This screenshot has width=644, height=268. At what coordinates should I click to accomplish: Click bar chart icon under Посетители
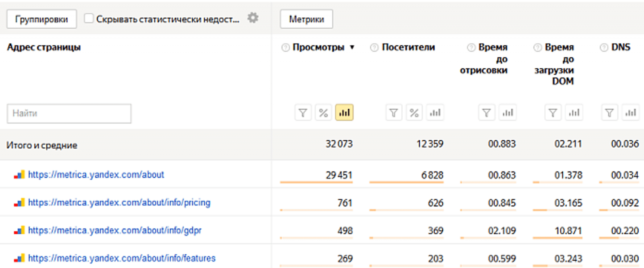(x=435, y=113)
